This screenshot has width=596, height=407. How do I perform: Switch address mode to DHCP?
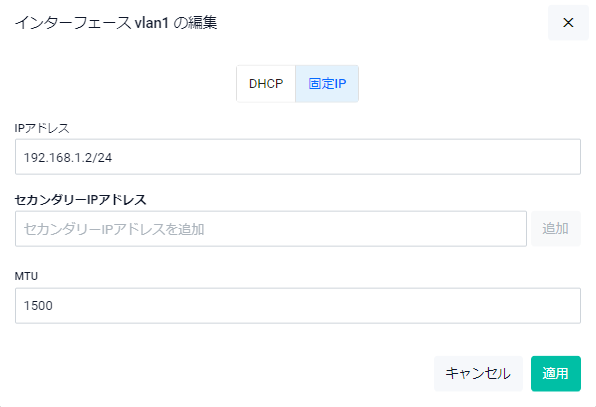(266, 84)
